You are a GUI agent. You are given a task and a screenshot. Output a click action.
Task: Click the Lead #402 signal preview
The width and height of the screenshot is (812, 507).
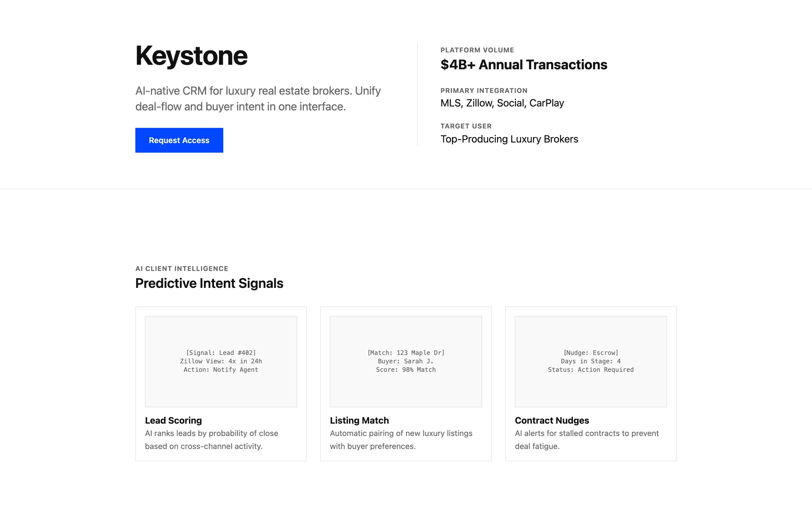[x=221, y=361]
